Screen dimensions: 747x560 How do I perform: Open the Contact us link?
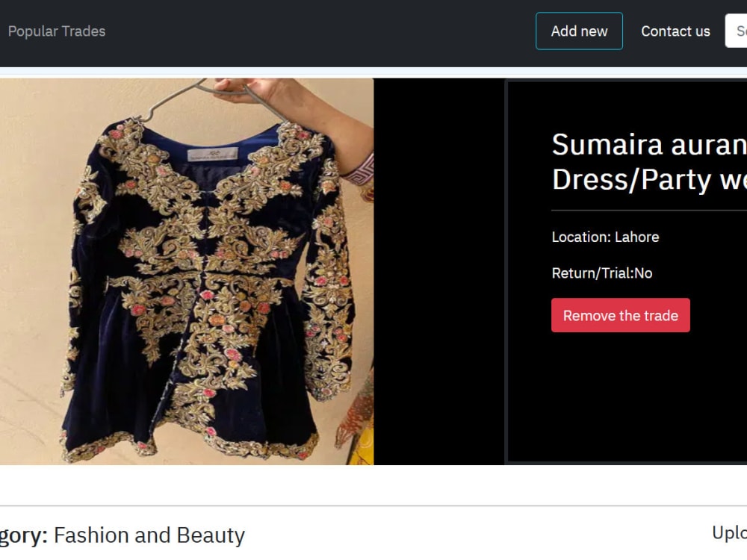tap(675, 31)
